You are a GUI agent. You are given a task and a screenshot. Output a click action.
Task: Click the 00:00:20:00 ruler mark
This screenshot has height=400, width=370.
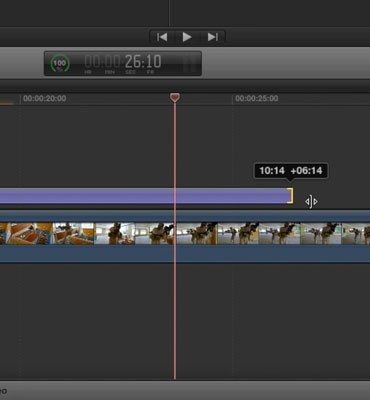[44, 99]
